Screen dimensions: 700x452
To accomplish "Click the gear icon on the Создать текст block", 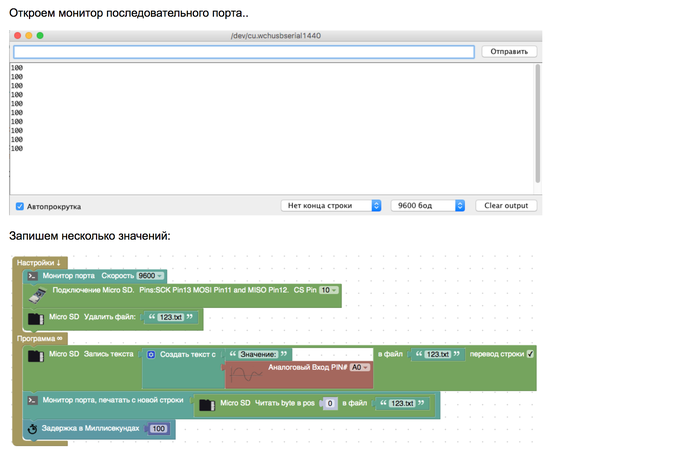I will point(151,354).
